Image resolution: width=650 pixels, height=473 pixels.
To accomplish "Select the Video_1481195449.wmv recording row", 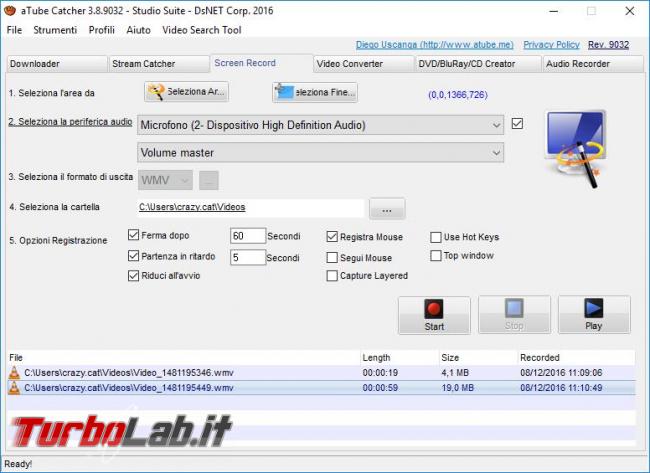I will [321, 388].
